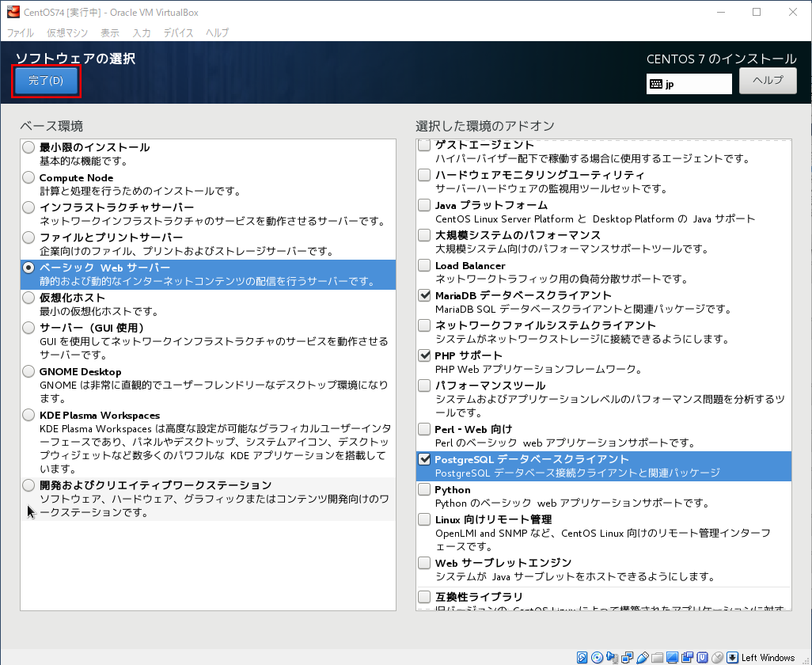Open the shared folders status icon
This screenshot has width=812, height=665.
point(657,658)
